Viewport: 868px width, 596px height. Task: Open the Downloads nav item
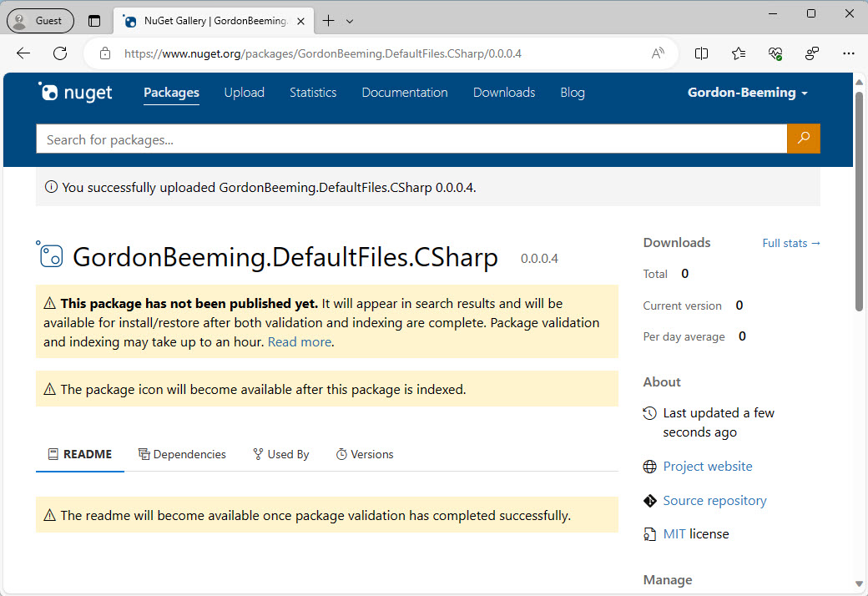(x=504, y=93)
